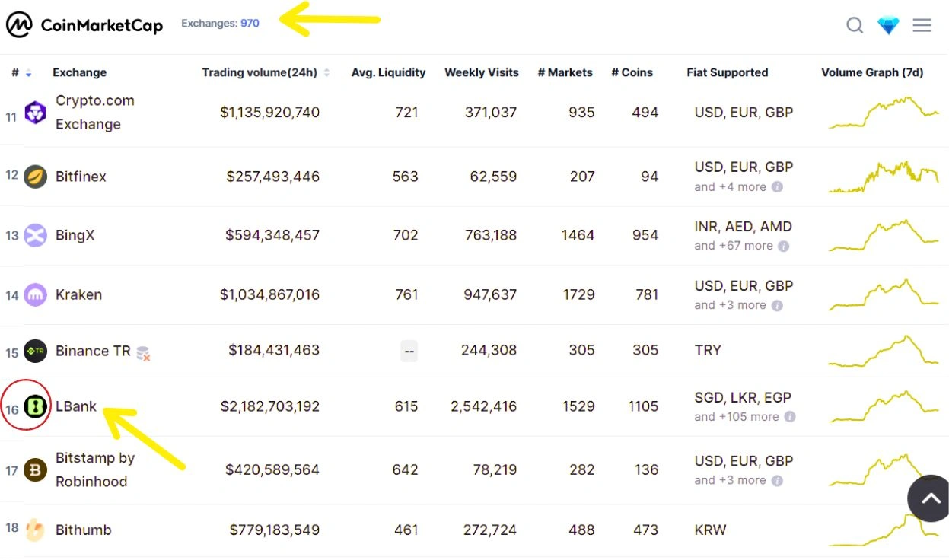This screenshot has width=949, height=560.
Task: Click the Crypto.com Exchange logo icon
Action: tap(35, 113)
